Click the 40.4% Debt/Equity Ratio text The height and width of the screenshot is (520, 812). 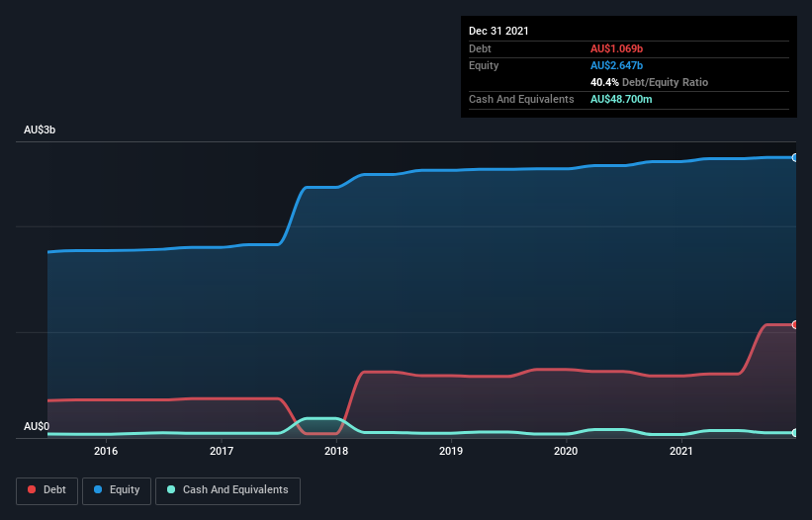click(x=650, y=82)
